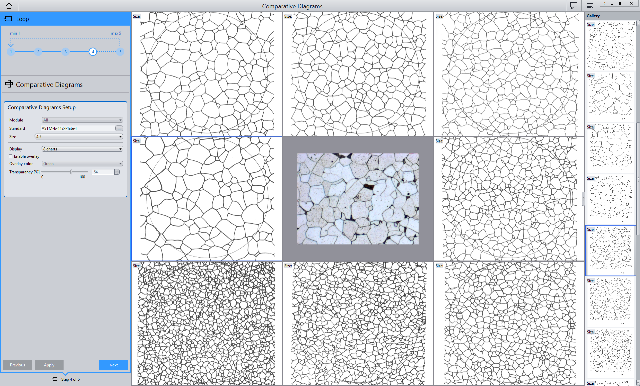The width and height of the screenshot is (640, 386).
Task: Click the icon in the blue header bar
Action: click(x=9, y=19)
